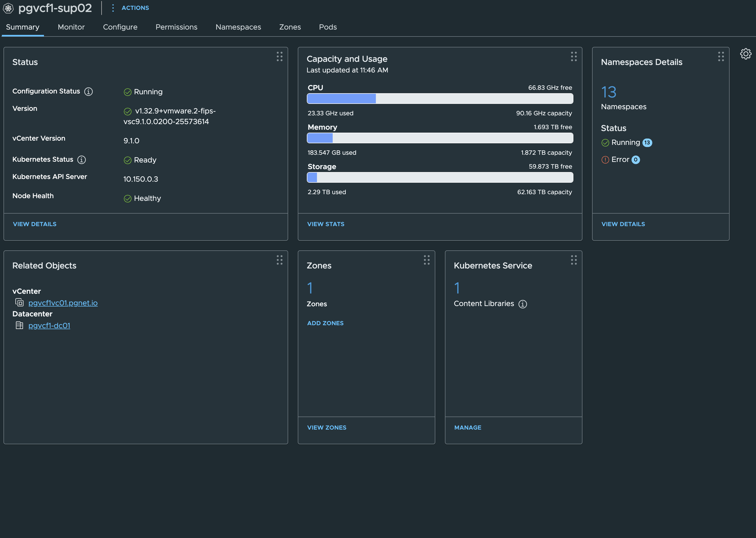This screenshot has width=756, height=538.
Task: Open the pgvcf1vc01.pgnet.io vCenter link
Action: 63,303
